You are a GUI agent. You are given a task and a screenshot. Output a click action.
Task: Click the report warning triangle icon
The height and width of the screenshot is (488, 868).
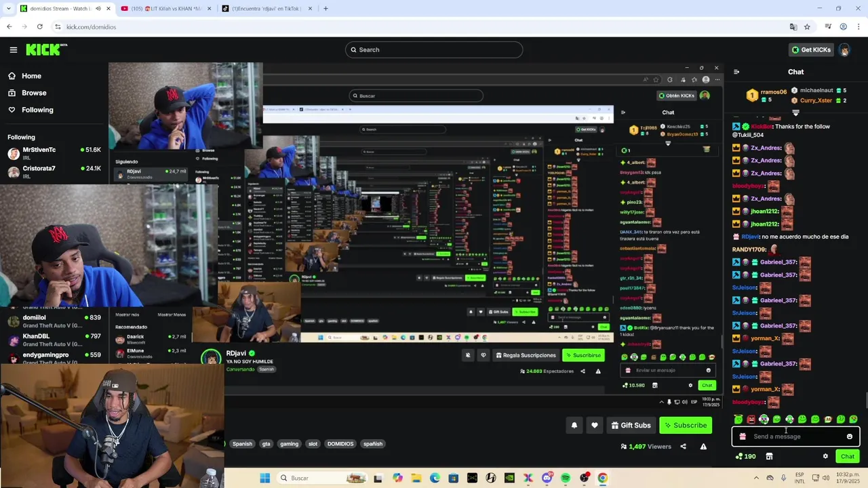pyautogui.click(x=703, y=447)
